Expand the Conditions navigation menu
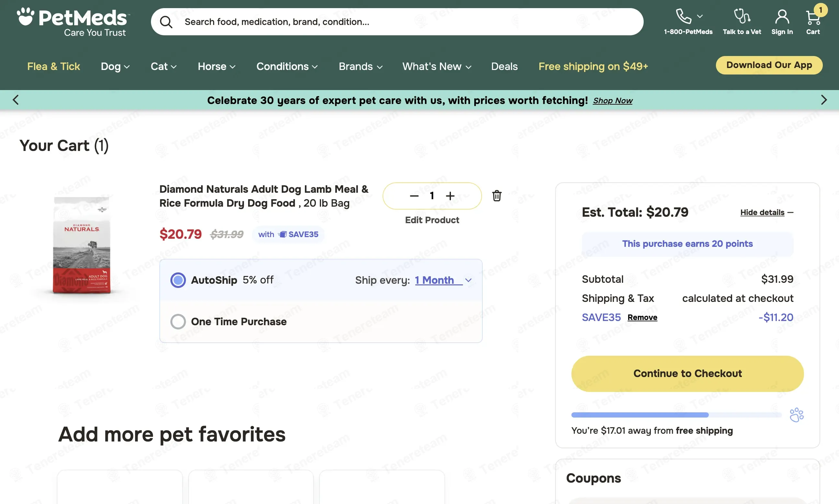The height and width of the screenshot is (504, 839). coord(287,67)
